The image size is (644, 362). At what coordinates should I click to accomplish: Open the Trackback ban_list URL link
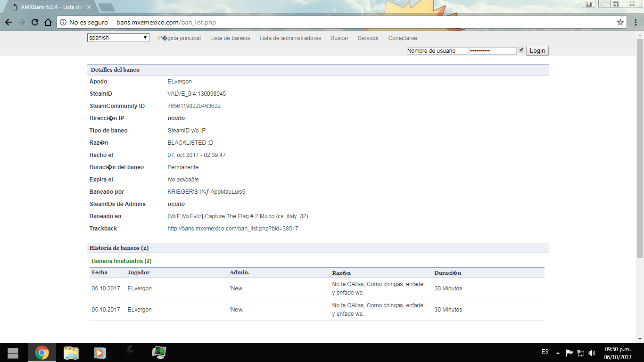233,229
